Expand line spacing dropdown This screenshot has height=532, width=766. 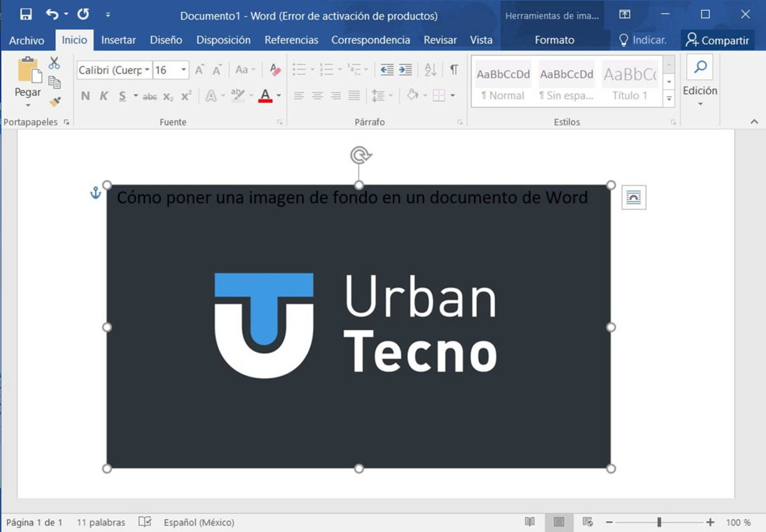coord(390,96)
